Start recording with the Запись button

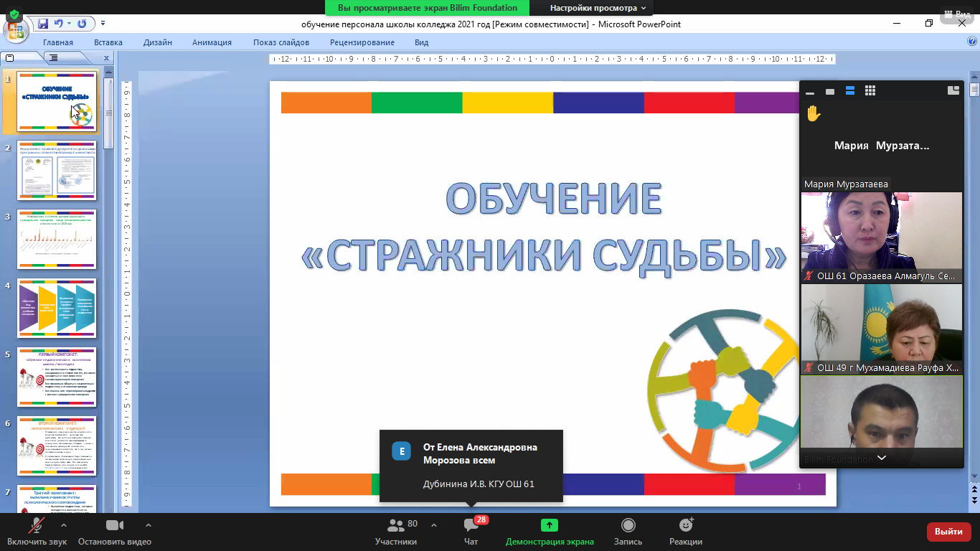tap(628, 531)
